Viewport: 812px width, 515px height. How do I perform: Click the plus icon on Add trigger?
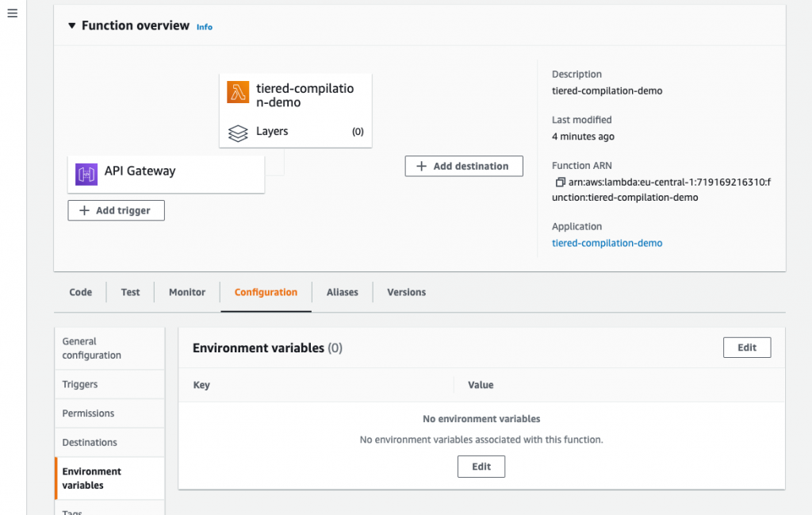point(84,210)
